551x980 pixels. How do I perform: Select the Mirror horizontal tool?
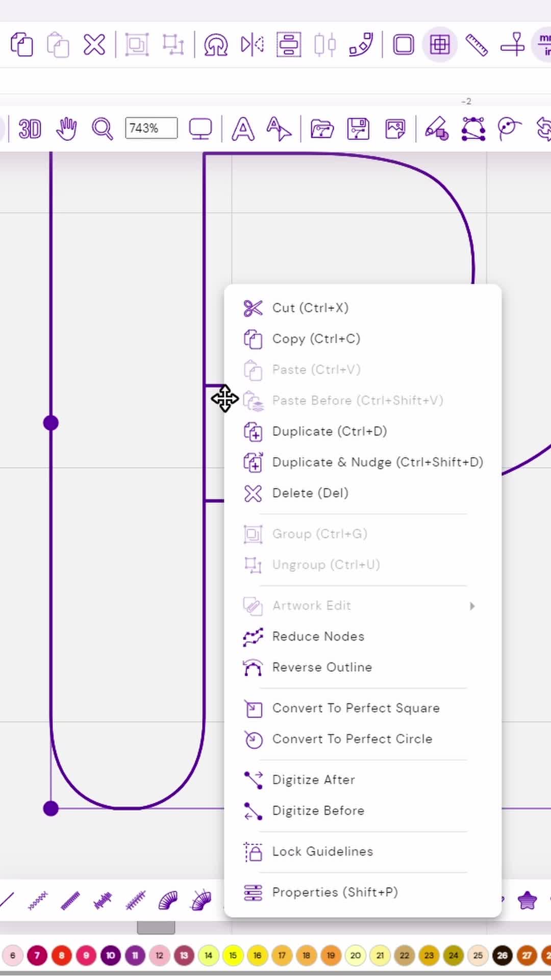(253, 45)
